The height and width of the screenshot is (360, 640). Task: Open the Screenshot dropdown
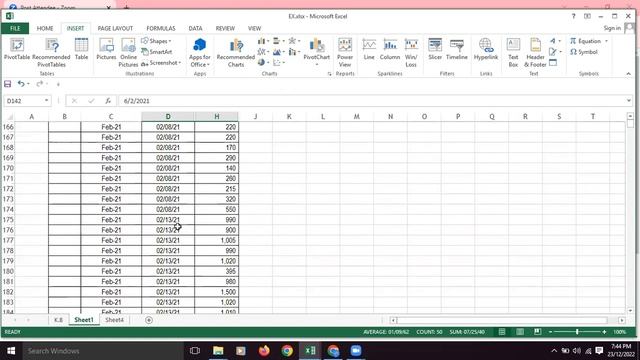pos(161,63)
